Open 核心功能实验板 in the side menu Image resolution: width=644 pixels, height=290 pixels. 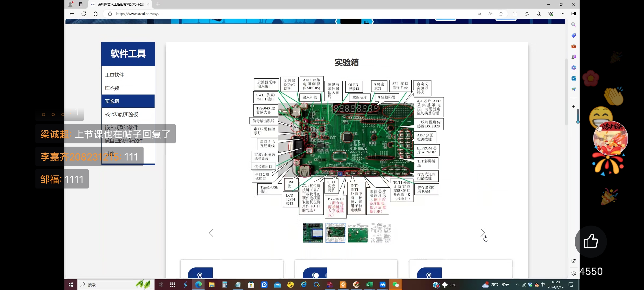pyautogui.click(x=121, y=114)
